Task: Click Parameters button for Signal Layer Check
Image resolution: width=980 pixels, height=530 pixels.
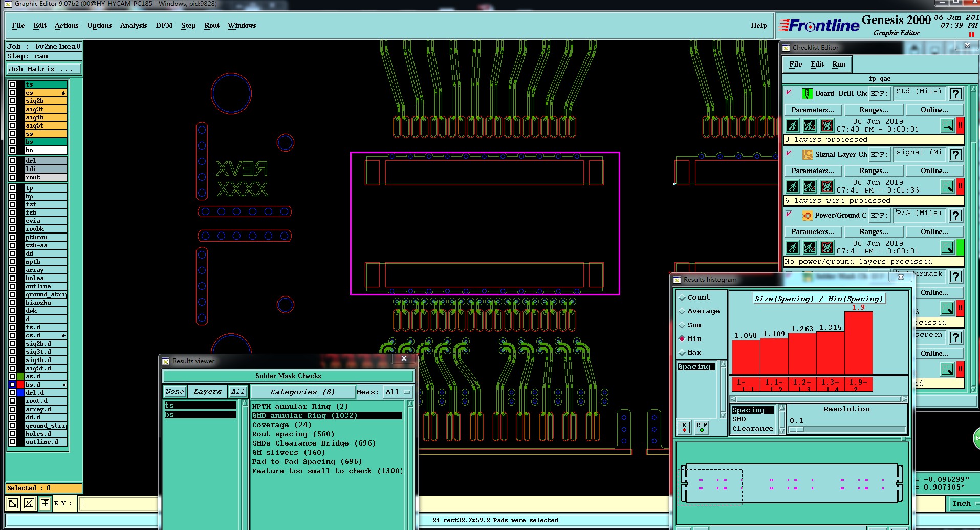Action: coord(812,171)
